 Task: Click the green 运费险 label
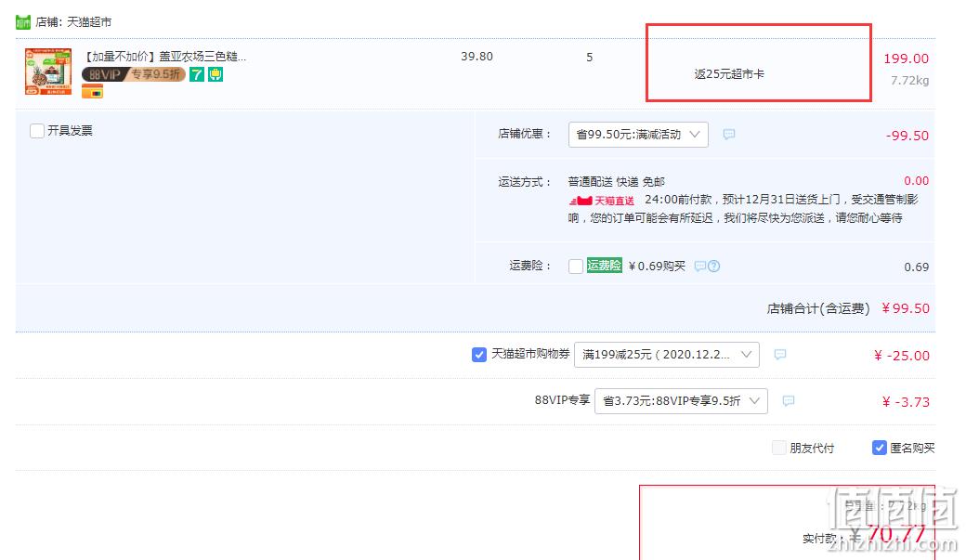[605, 265]
